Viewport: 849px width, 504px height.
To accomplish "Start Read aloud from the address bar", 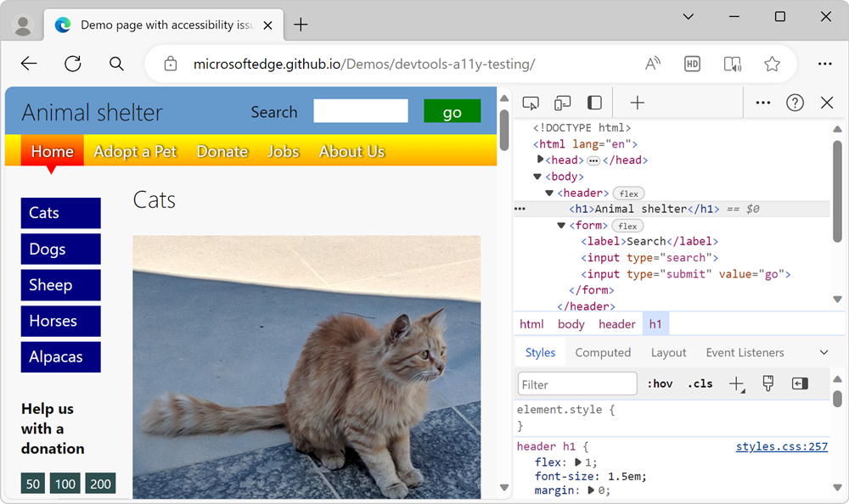I will pos(652,63).
